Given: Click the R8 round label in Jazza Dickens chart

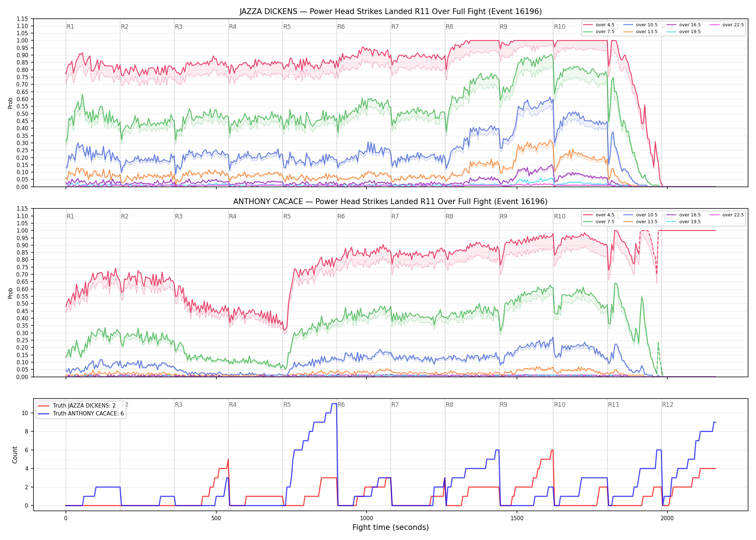Looking at the screenshot, I should pos(449,27).
